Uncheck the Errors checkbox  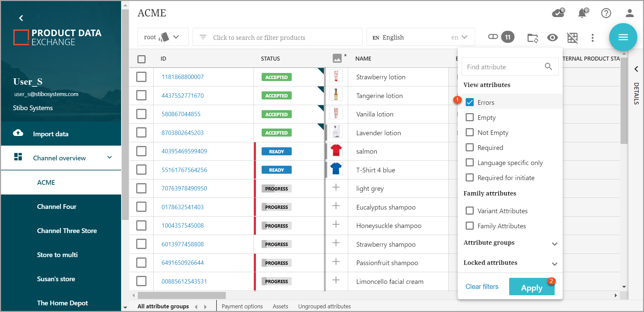coord(470,102)
